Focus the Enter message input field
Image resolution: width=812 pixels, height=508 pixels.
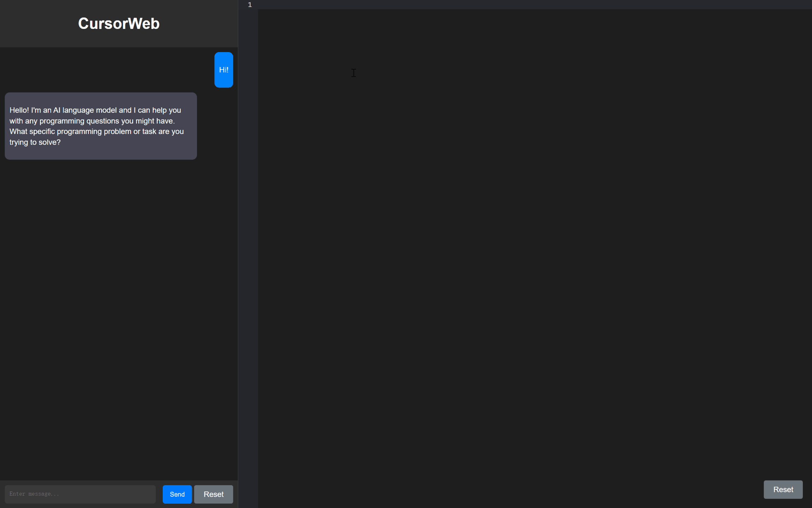(x=80, y=494)
